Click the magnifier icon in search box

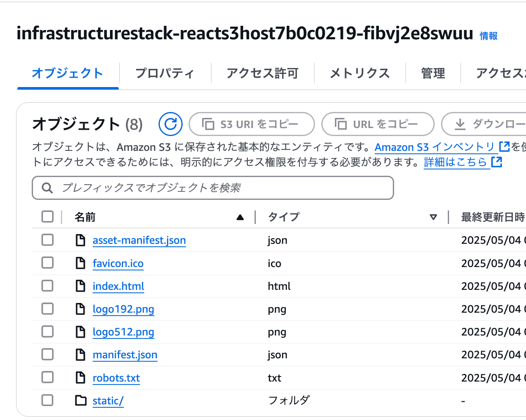point(47,188)
